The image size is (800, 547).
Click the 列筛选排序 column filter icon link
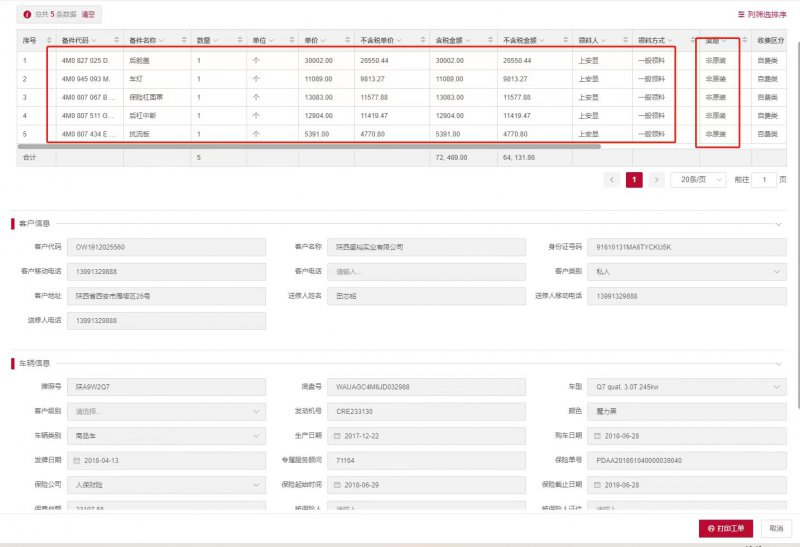pyautogui.click(x=762, y=14)
